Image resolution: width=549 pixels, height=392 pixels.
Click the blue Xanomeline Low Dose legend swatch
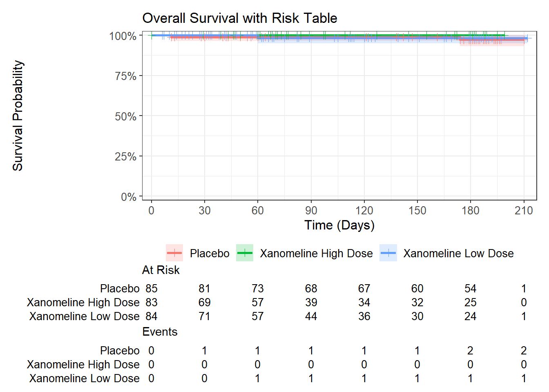coord(388,253)
